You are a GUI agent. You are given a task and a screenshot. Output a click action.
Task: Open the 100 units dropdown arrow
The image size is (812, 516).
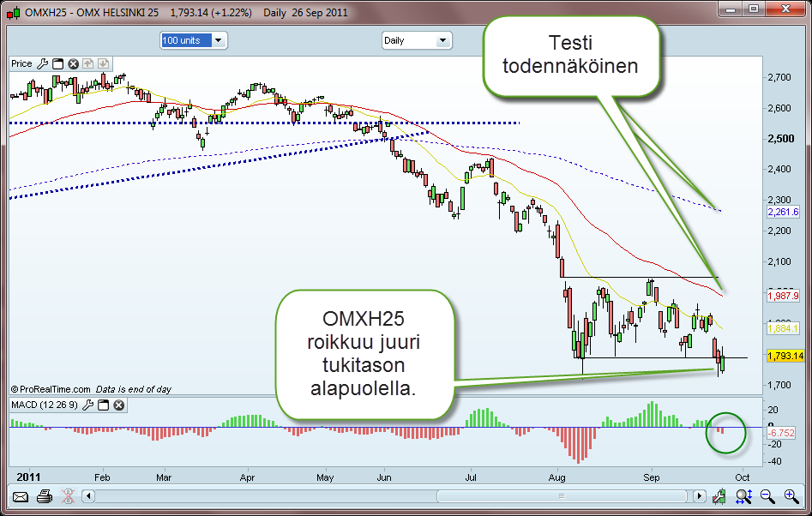[x=219, y=40]
